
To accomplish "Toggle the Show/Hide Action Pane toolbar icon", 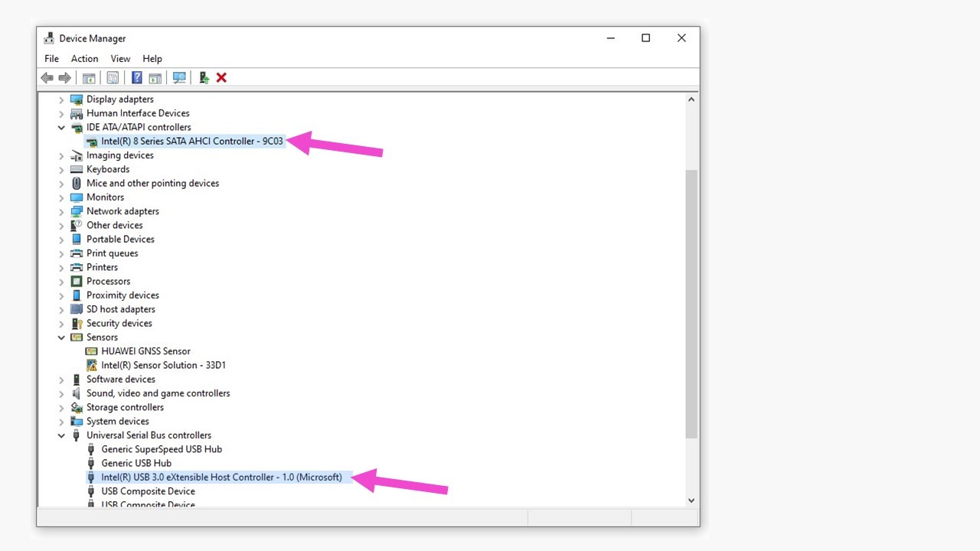I will click(155, 78).
